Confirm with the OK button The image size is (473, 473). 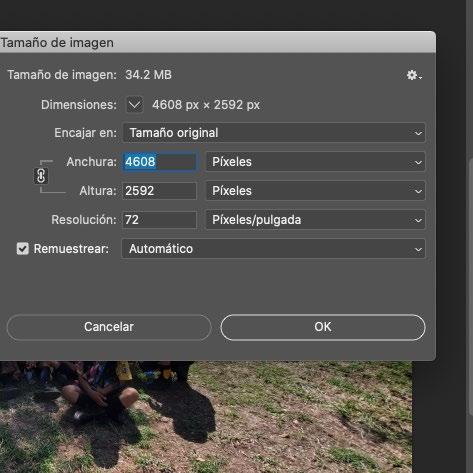(323, 327)
